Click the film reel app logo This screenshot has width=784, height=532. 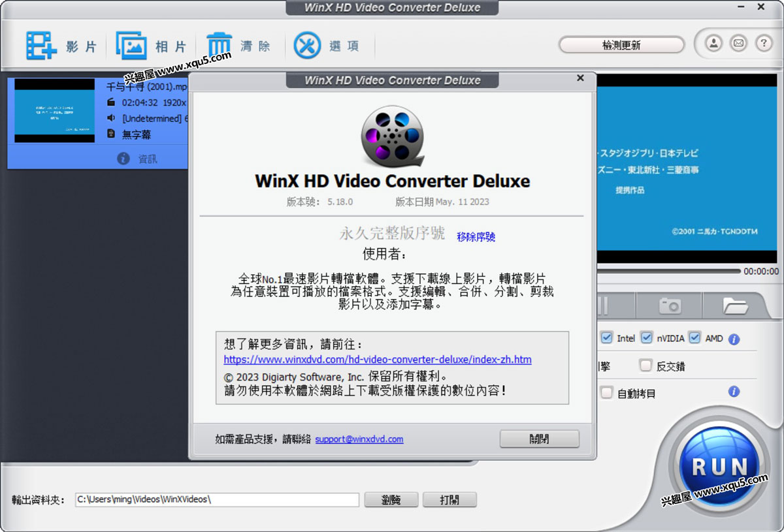[392, 136]
